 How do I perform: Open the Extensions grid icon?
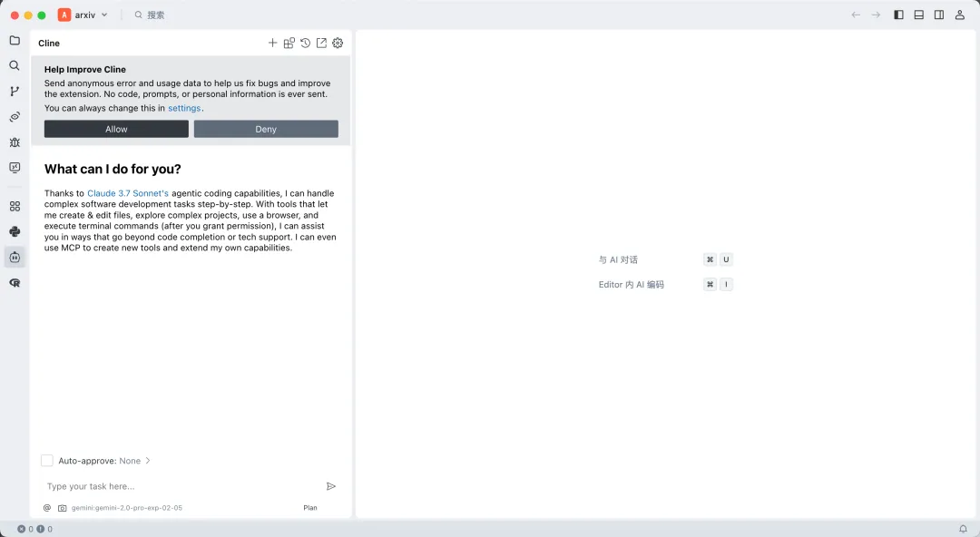click(15, 206)
